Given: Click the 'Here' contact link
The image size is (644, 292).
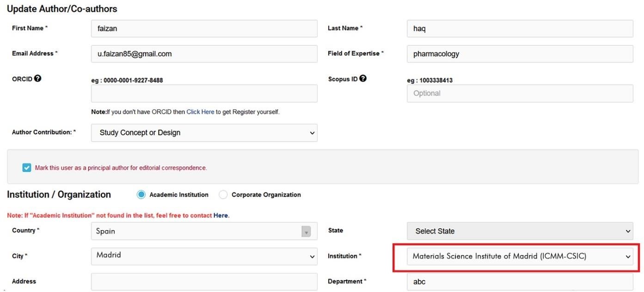Looking at the screenshot, I should [x=221, y=215].
